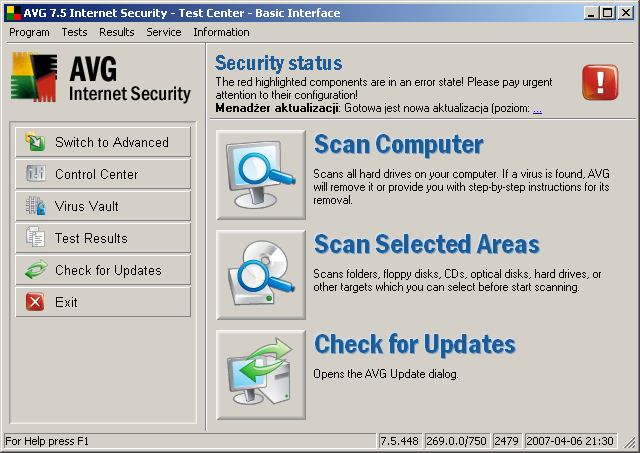Image resolution: width=640 pixels, height=453 pixels.
Task: Click the Opens the AVG Update dialog description
Action: pyautogui.click(x=386, y=374)
